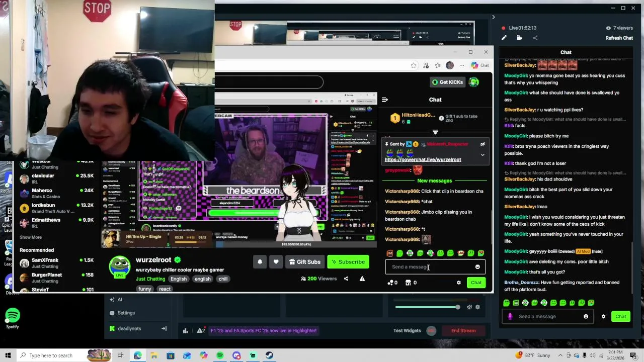This screenshot has width=644, height=362.
Task: Open Kick chat settings gear icon
Action: [x=458, y=283]
